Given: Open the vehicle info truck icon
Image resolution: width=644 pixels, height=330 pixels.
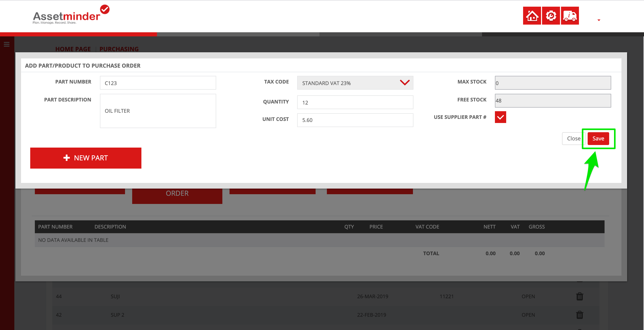Looking at the screenshot, I should click(x=570, y=16).
